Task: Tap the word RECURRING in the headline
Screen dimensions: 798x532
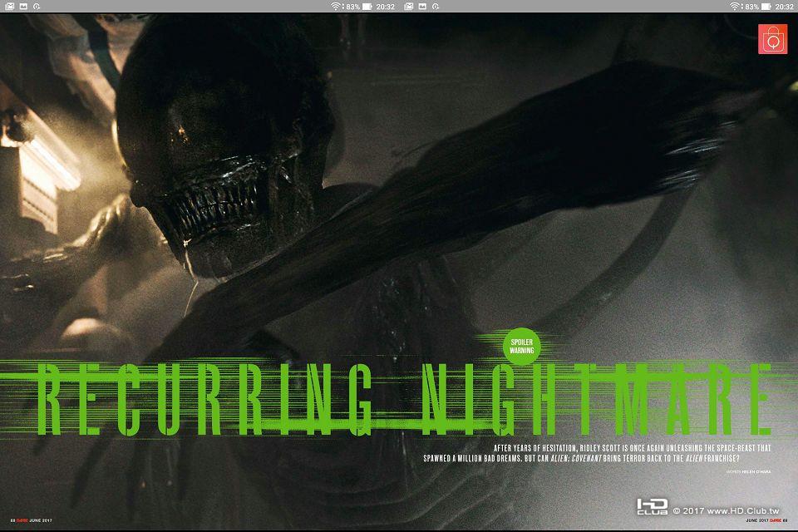Action: pos(204,399)
